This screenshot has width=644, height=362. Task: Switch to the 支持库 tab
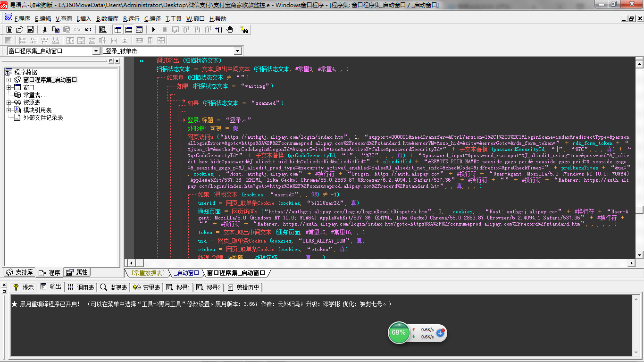[x=19, y=272]
